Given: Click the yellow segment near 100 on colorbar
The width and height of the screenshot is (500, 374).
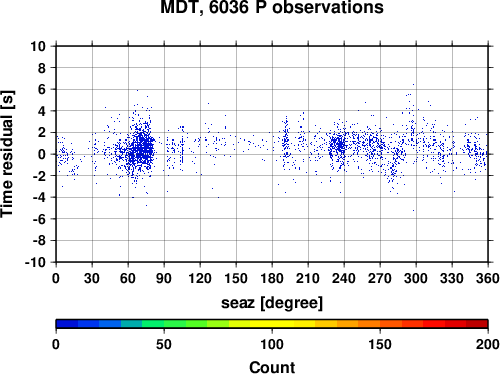Looking at the screenshot, I should pyautogui.click(x=272, y=324).
